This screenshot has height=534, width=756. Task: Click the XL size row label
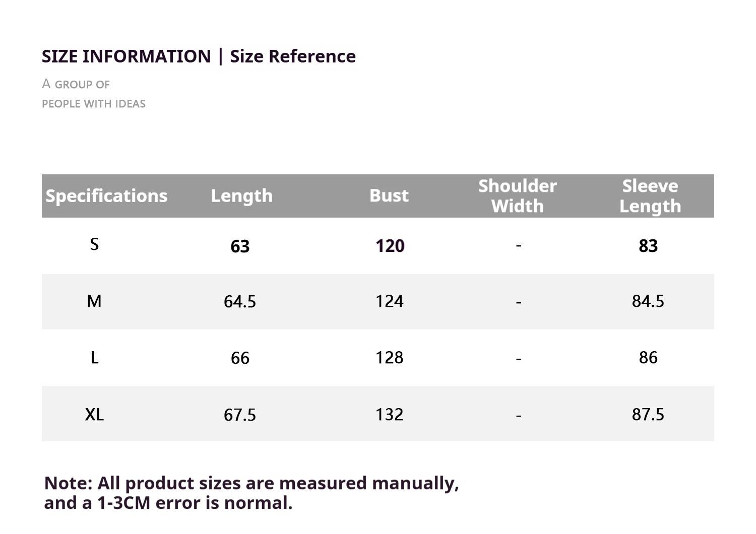94,415
